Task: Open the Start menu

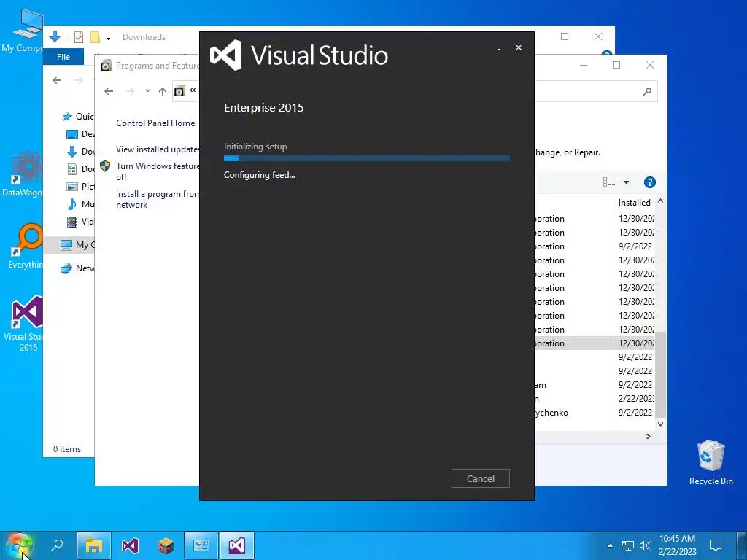Action: point(19,545)
